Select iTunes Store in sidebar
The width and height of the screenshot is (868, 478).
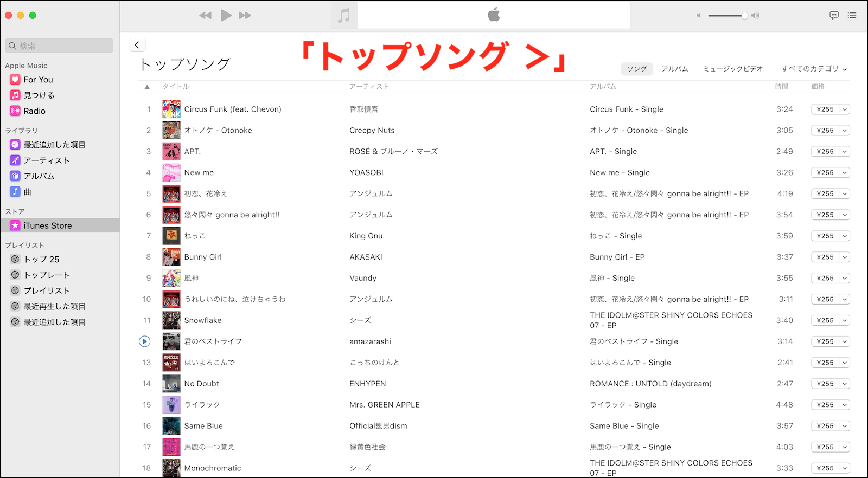(60, 225)
